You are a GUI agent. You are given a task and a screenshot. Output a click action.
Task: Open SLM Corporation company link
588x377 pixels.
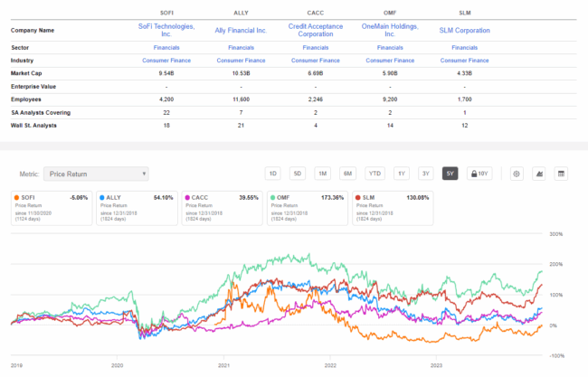(x=465, y=31)
